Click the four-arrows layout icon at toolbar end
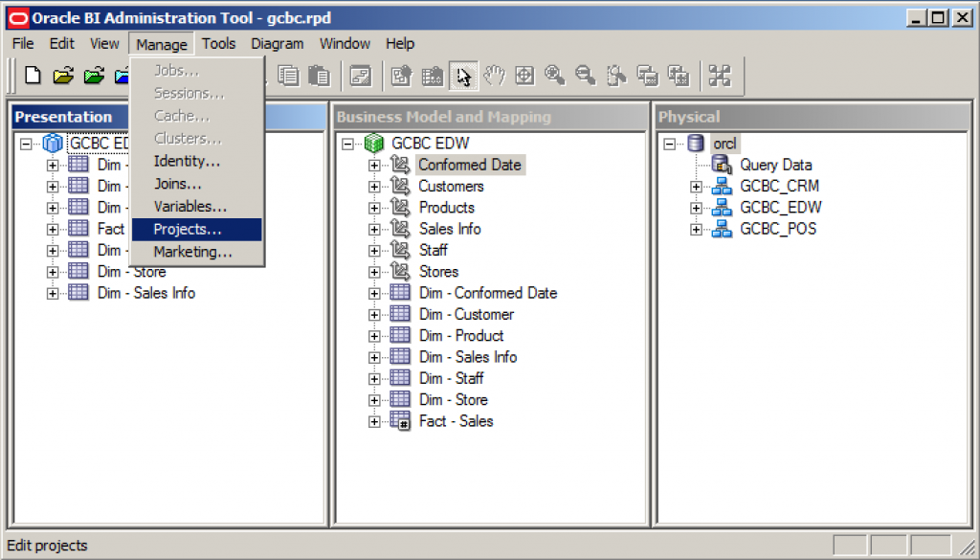 click(x=720, y=75)
